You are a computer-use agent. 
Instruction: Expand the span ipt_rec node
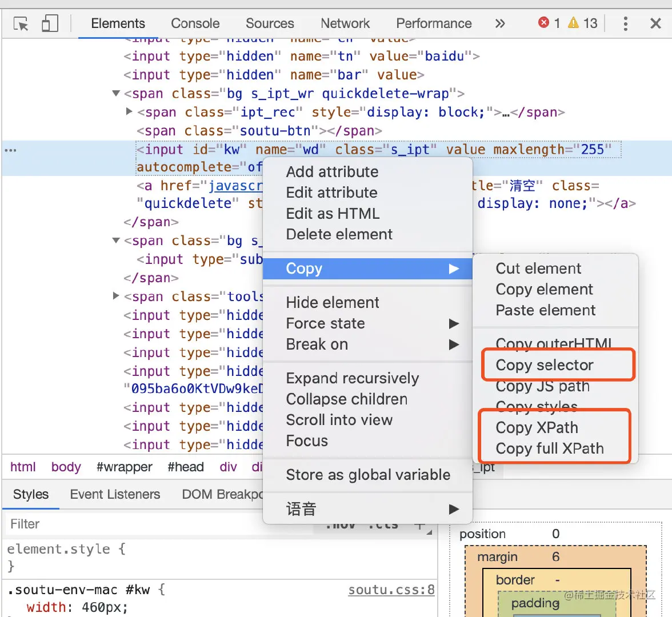tap(129, 111)
